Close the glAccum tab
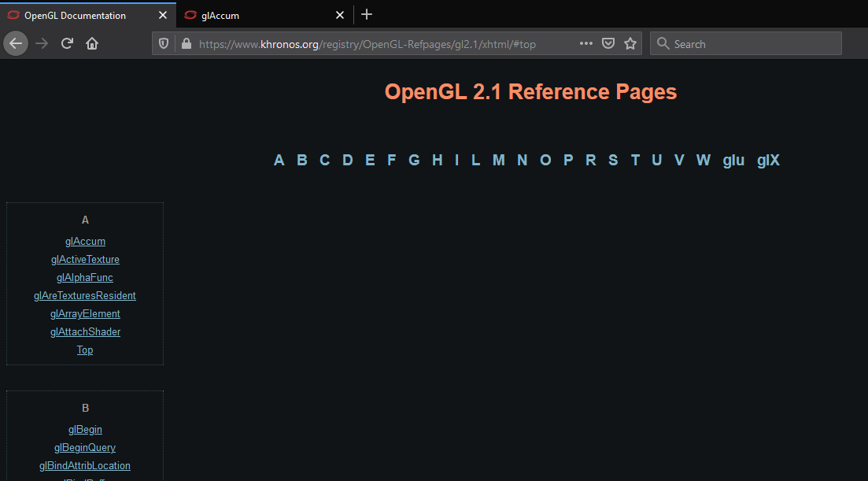Screen dimensions: 868x481 pyautogui.click(x=340, y=15)
